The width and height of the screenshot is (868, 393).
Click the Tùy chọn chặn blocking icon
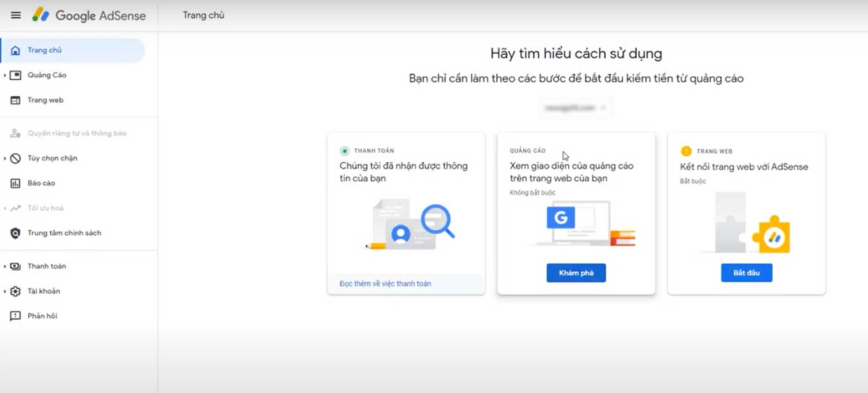pyautogui.click(x=16, y=158)
